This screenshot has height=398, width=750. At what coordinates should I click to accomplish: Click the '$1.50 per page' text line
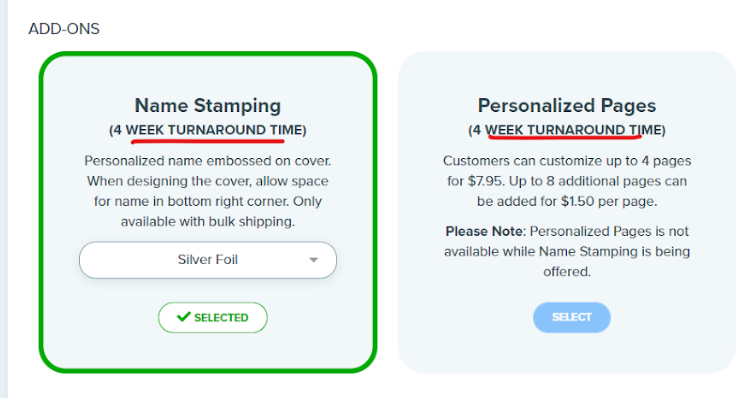click(x=567, y=201)
